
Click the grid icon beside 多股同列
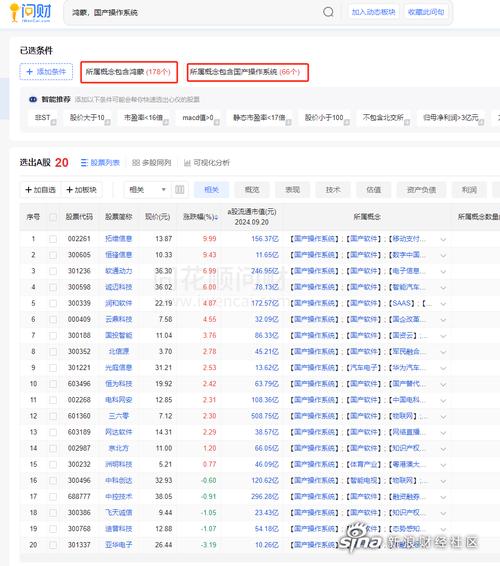click(x=136, y=163)
